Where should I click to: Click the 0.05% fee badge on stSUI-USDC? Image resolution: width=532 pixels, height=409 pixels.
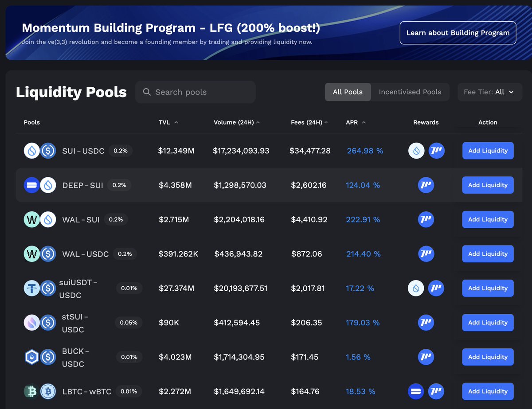tap(129, 323)
